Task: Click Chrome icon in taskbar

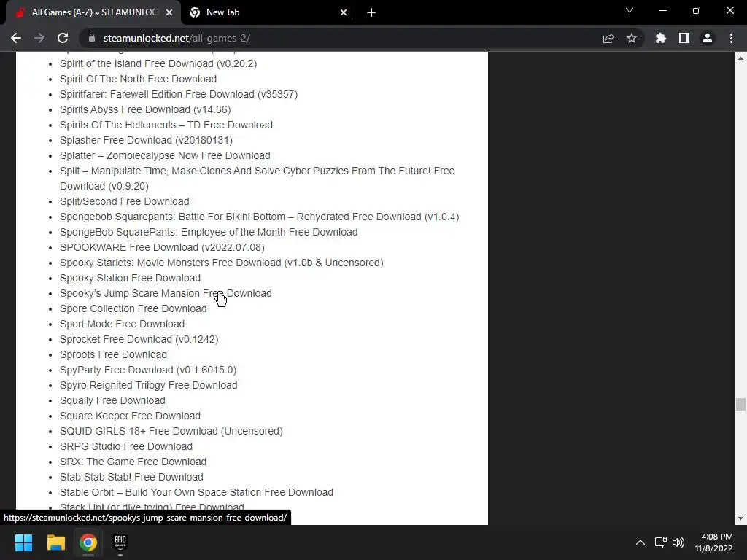Action: coord(88,542)
